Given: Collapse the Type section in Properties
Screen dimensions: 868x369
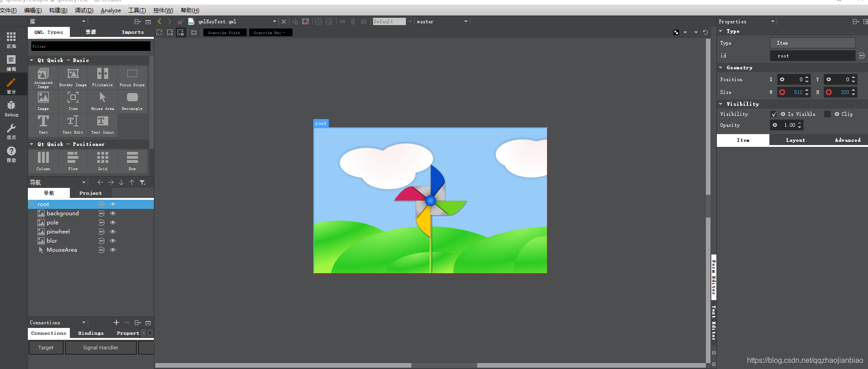Looking at the screenshot, I should click(721, 31).
